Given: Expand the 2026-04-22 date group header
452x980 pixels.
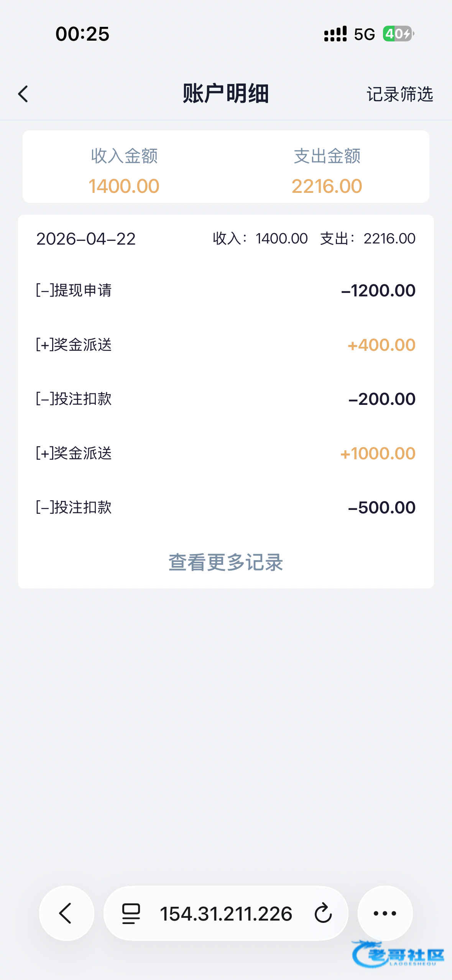Looking at the screenshot, I should (x=226, y=239).
